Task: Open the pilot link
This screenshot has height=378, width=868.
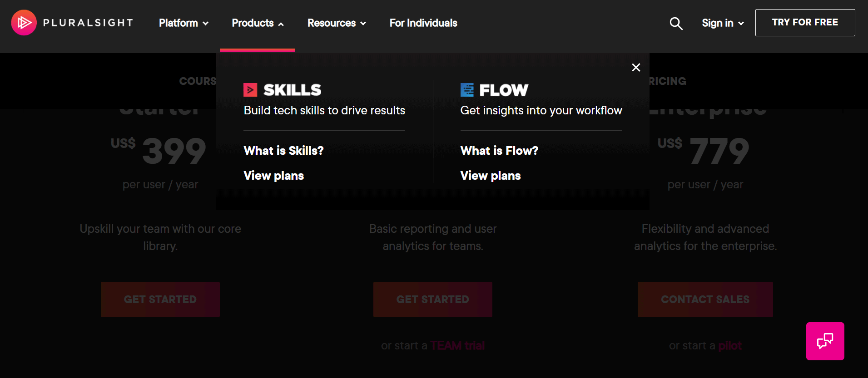Action: pos(730,346)
